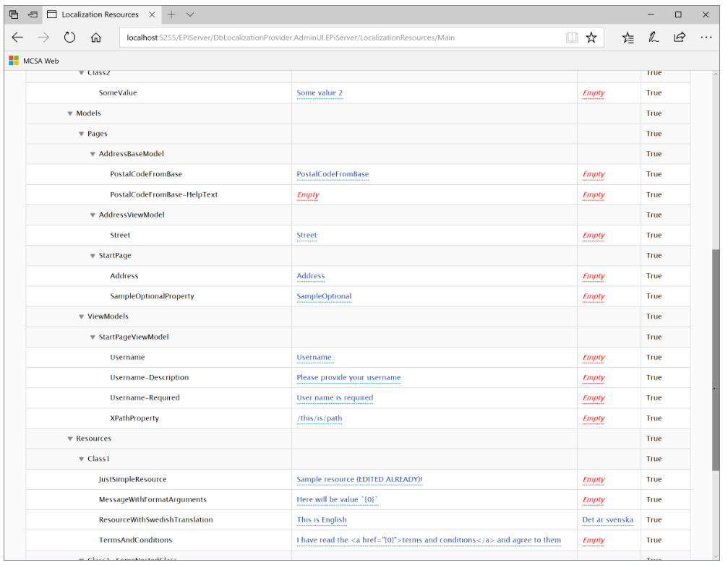This screenshot has width=728, height=565.
Task: Click the vertical scrollbar thumb
Action: pyautogui.click(x=716, y=361)
